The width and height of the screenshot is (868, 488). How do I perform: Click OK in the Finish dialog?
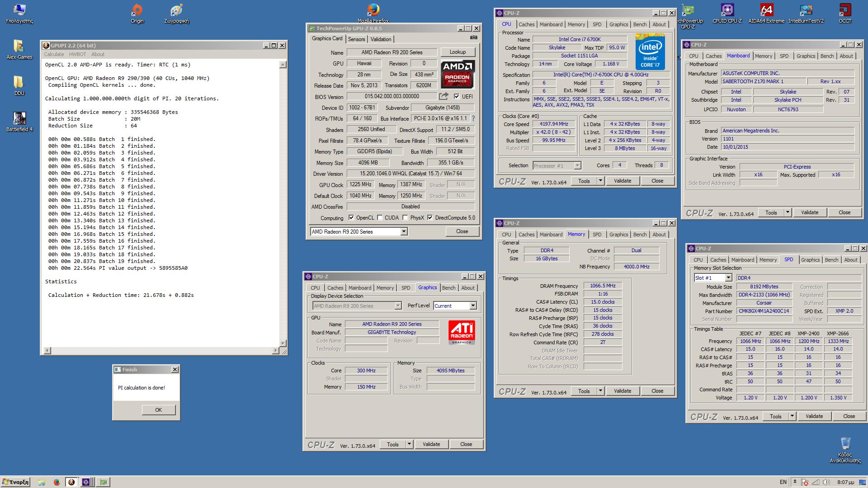[158, 410]
